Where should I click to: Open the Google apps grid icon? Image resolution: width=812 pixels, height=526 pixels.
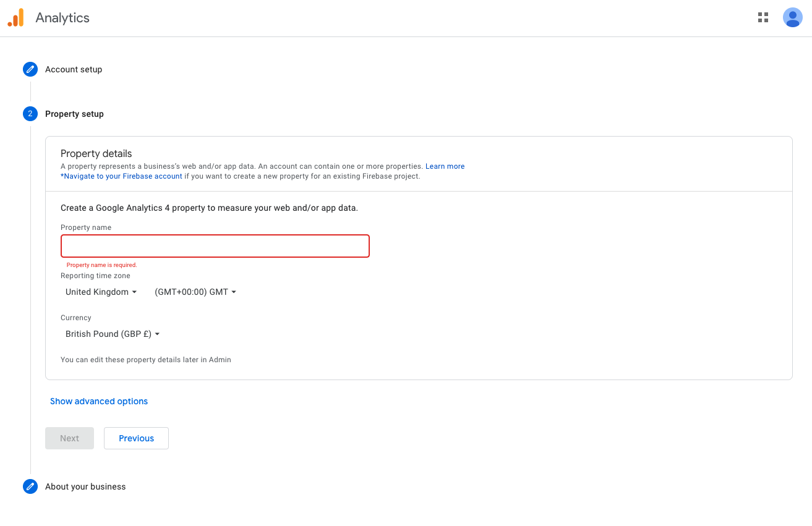(763, 17)
